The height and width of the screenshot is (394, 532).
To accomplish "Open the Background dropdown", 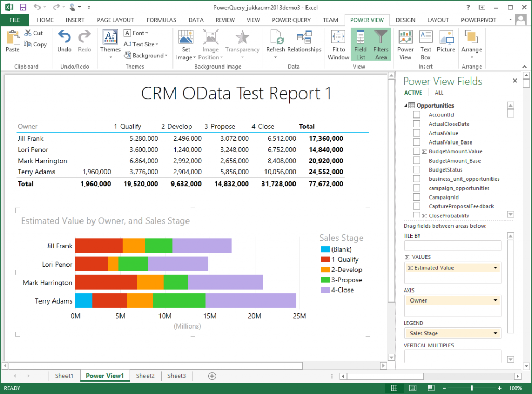I will (x=145, y=55).
